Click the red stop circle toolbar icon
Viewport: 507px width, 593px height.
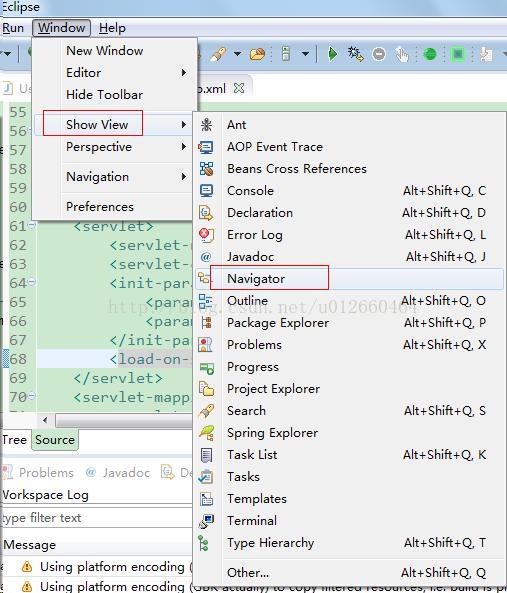[379, 54]
